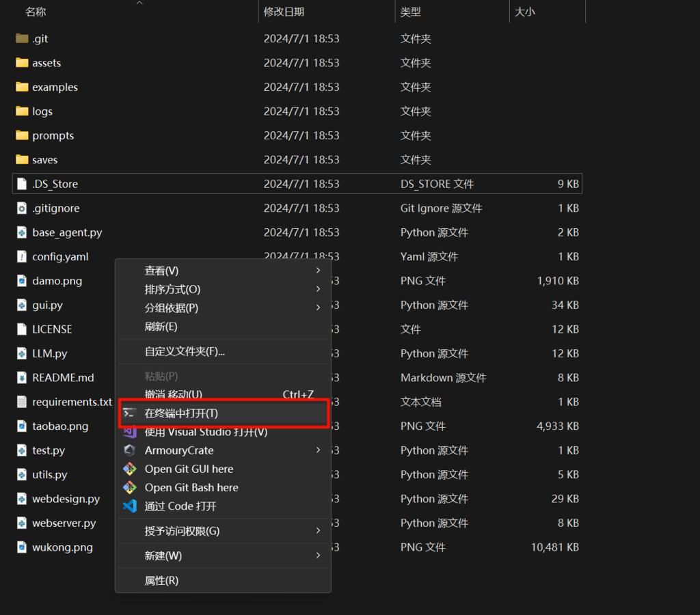Sort files by the 名称 column header
Viewport: 700px width, 615px height.
[36, 12]
